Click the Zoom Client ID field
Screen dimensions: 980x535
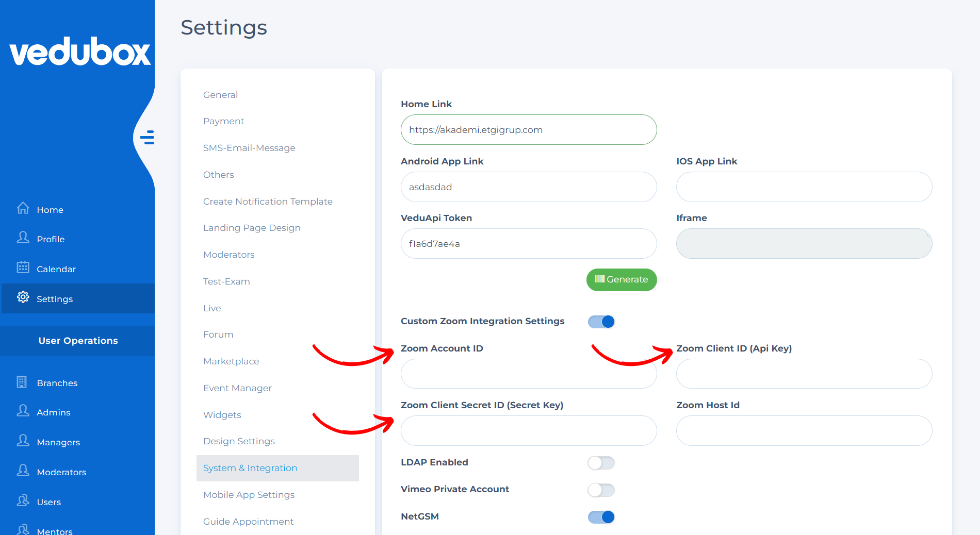(x=804, y=374)
